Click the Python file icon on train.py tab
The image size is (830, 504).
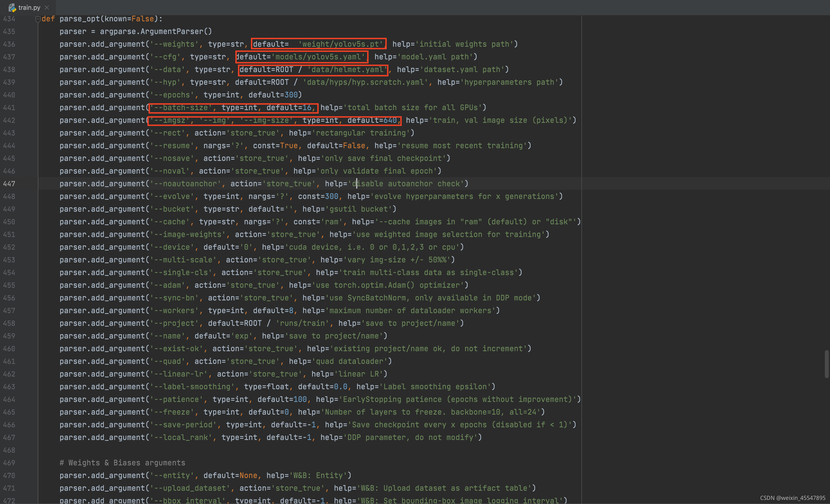[x=12, y=7]
